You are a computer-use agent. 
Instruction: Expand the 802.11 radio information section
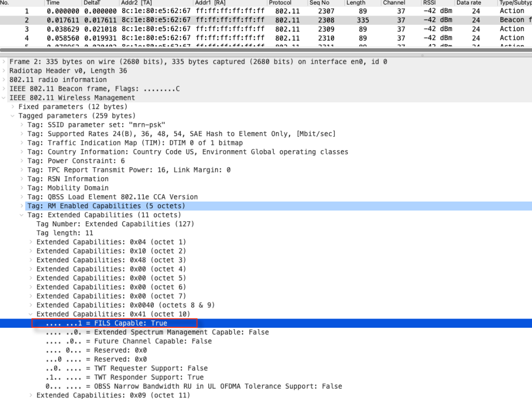pyautogui.click(x=4, y=80)
